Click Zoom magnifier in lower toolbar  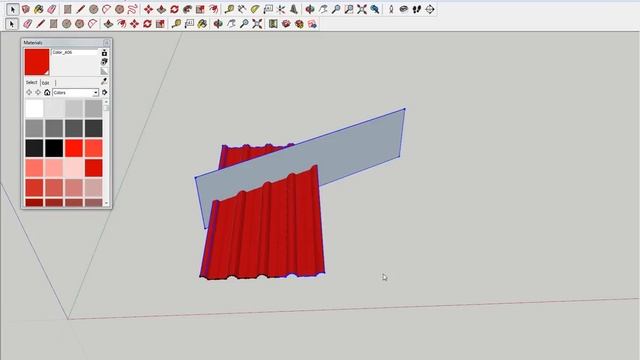click(x=244, y=24)
